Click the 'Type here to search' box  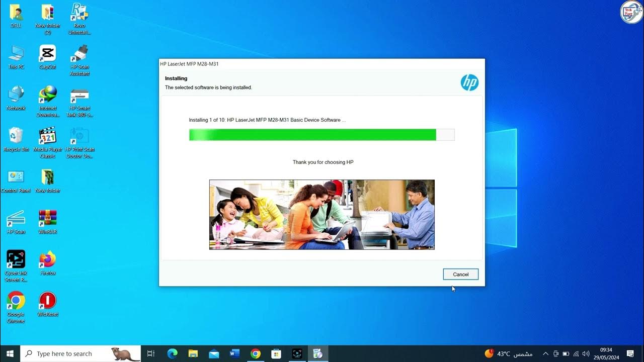click(80, 353)
